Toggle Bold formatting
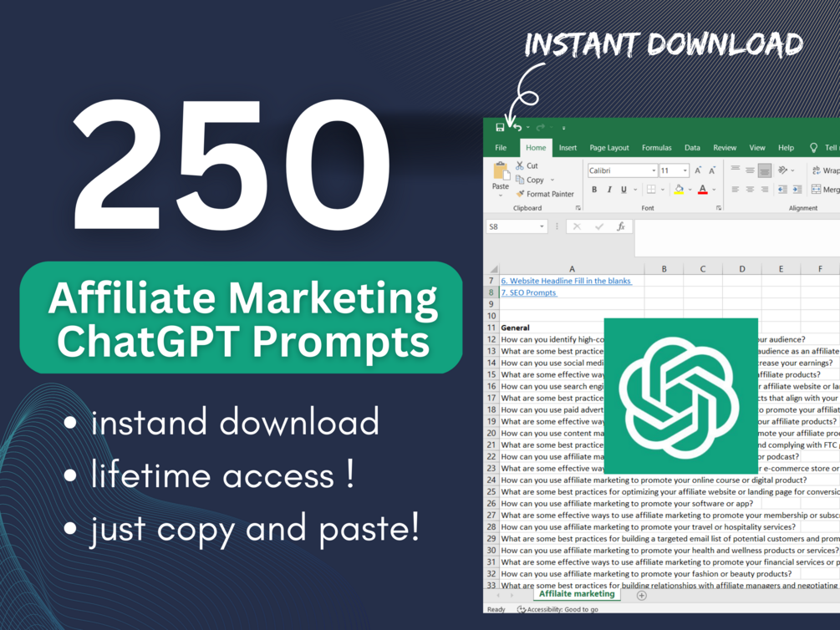 pos(594,189)
